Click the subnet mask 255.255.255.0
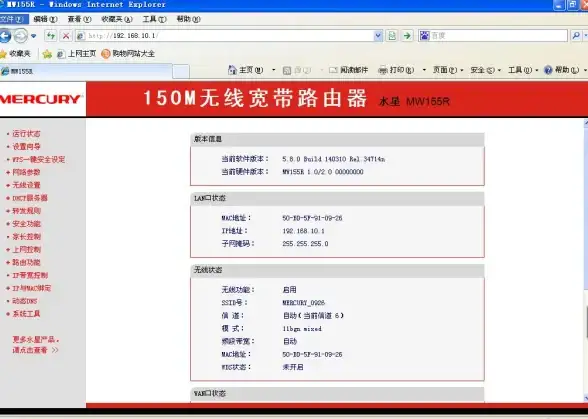The height and width of the screenshot is (419, 588). [305, 244]
